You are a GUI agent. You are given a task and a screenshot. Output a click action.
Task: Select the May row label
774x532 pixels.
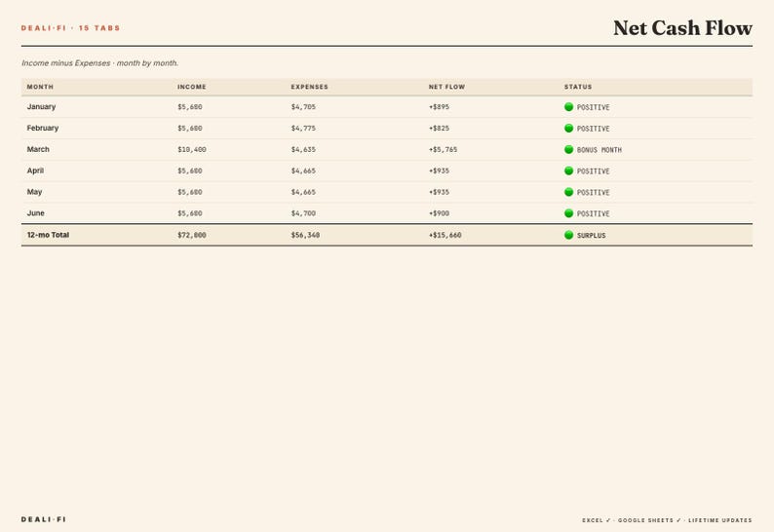pyautogui.click(x=34, y=192)
